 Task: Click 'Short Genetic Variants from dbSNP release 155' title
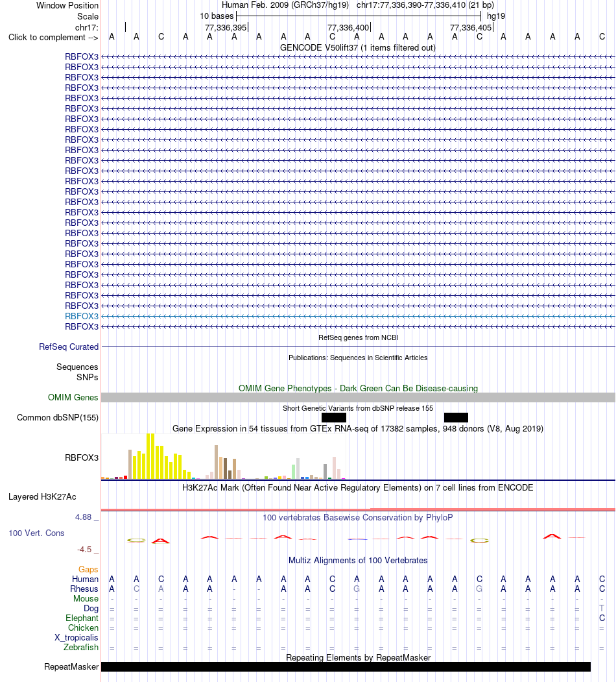pyautogui.click(x=358, y=408)
